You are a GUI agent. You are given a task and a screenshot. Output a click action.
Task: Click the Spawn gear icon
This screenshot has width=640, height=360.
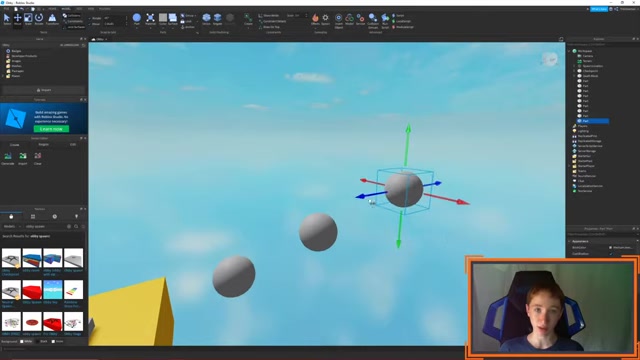tap(325, 19)
